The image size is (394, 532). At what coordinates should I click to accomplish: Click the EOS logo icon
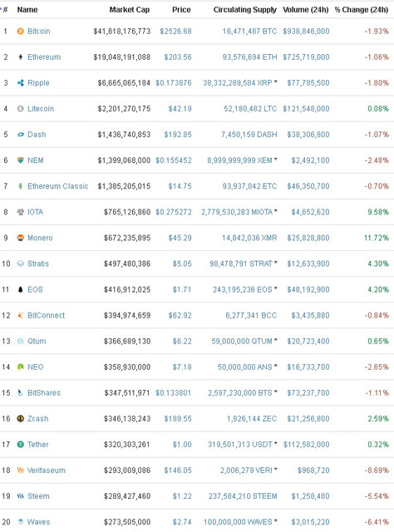pyautogui.click(x=20, y=289)
